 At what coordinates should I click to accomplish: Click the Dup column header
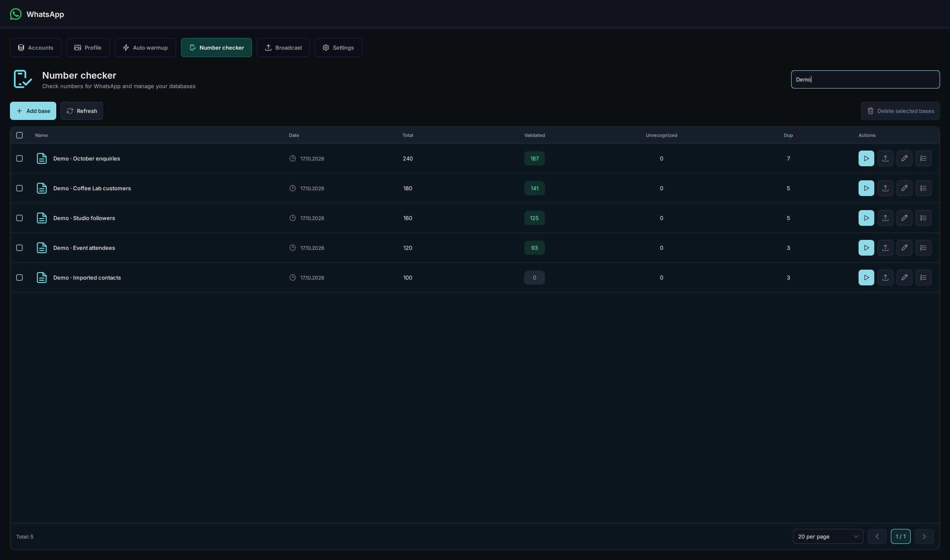tap(788, 135)
